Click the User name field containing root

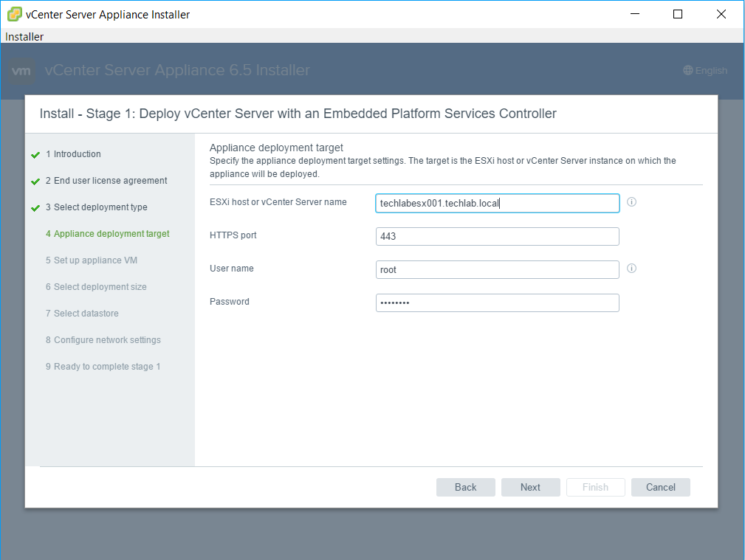[498, 270]
